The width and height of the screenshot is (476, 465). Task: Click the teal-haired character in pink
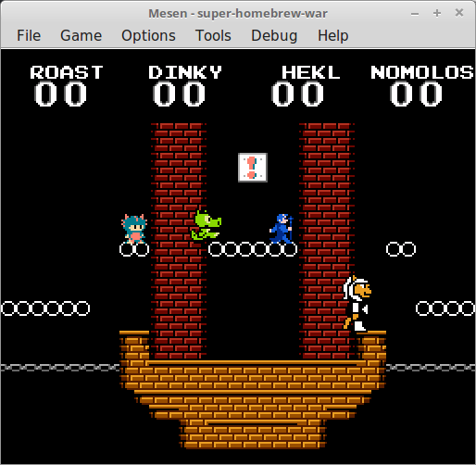pos(134,229)
